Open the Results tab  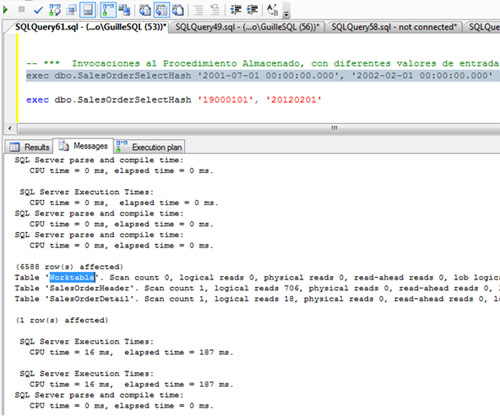coord(30,147)
